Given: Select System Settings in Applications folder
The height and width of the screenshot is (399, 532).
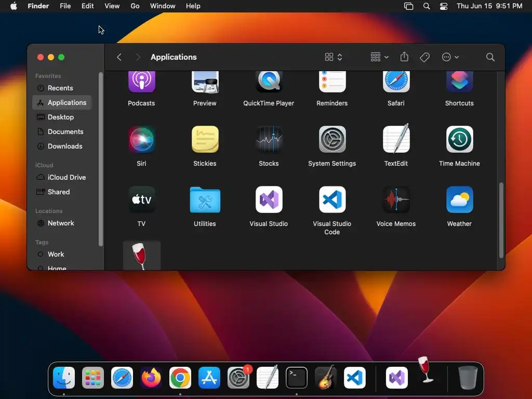Looking at the screenshot, I should [x=332, y=139].
